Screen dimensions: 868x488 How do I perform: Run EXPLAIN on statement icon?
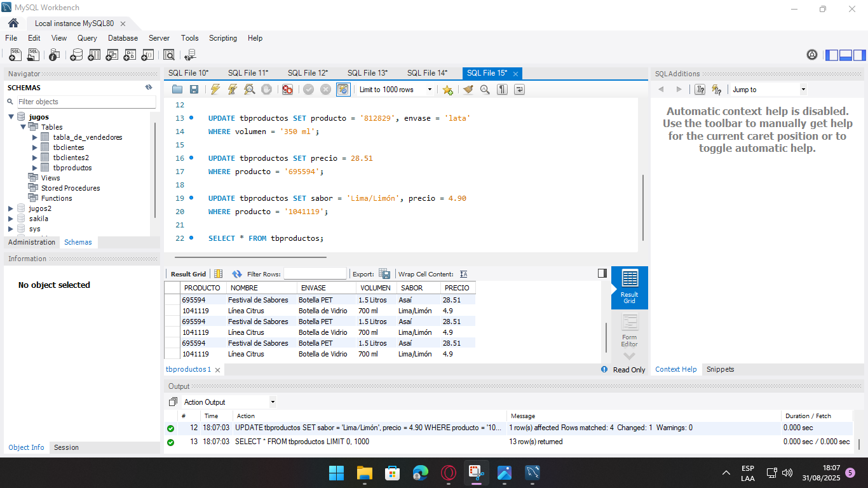(250, 90)
